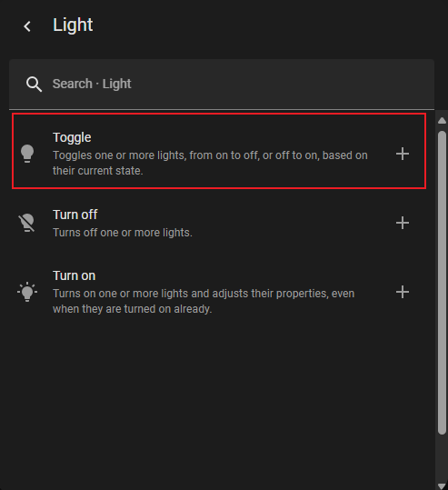Image resolution: width=448 pixels, height=490 pixels.
Task: Click the Turn on glowing bulb icon
Action: [x=27, y=292]
